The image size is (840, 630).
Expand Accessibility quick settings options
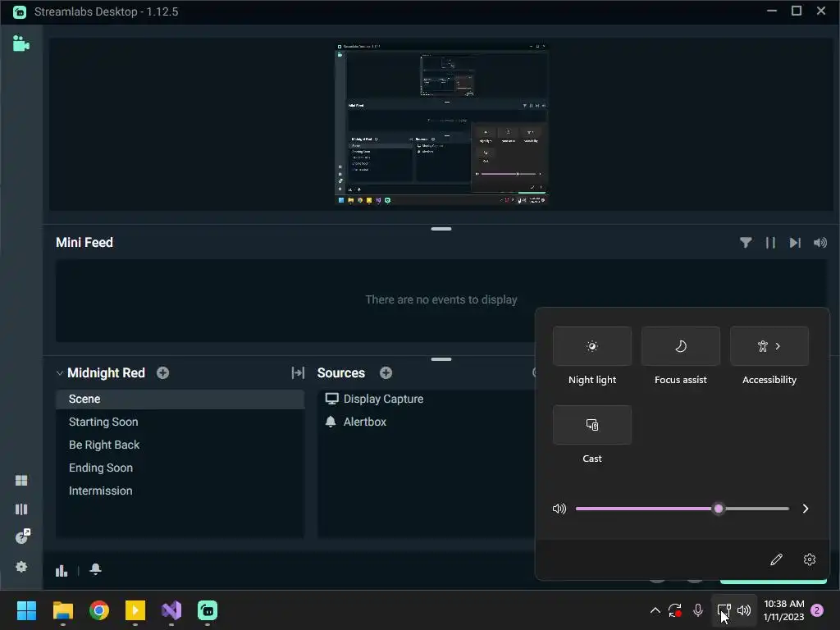click(769, 346)
